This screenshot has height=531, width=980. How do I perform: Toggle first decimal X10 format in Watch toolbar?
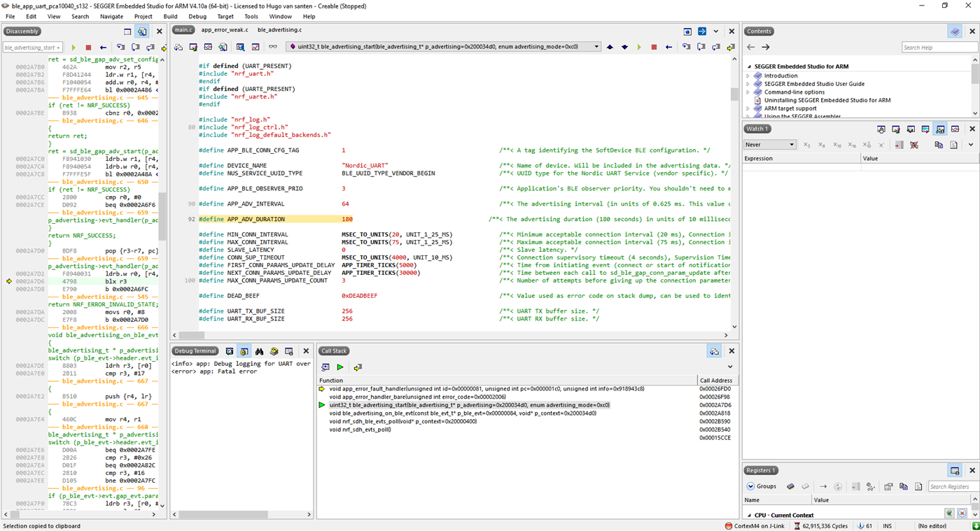[836, 145]
